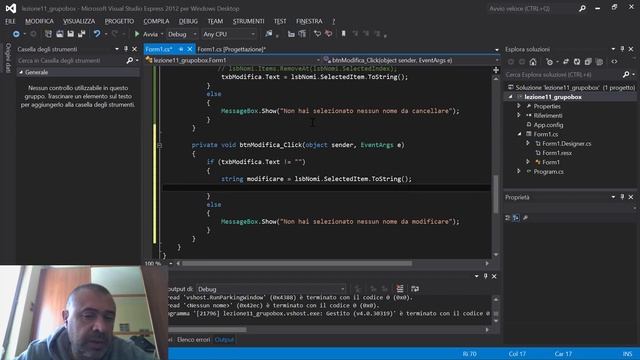Screen dimensions: 640x360
Task: Open the Debug configuration dropdown
Action: [182, 34]
